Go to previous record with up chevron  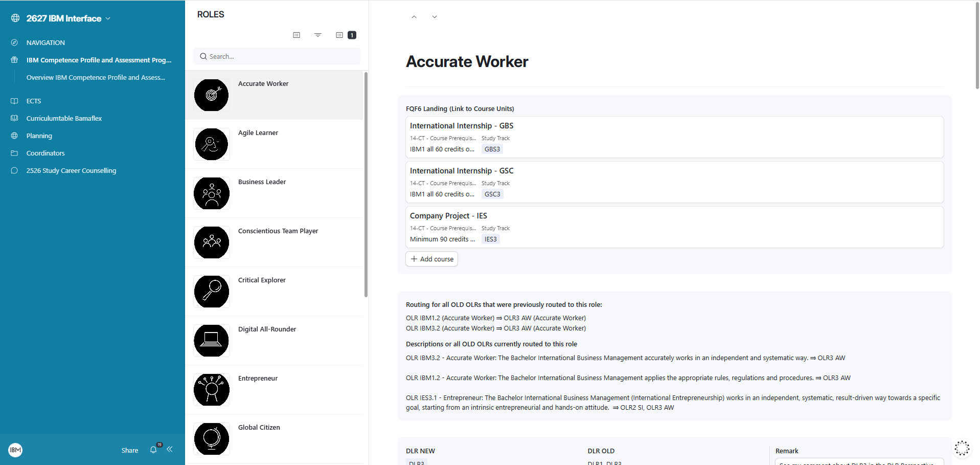click(x=414, y=17)
